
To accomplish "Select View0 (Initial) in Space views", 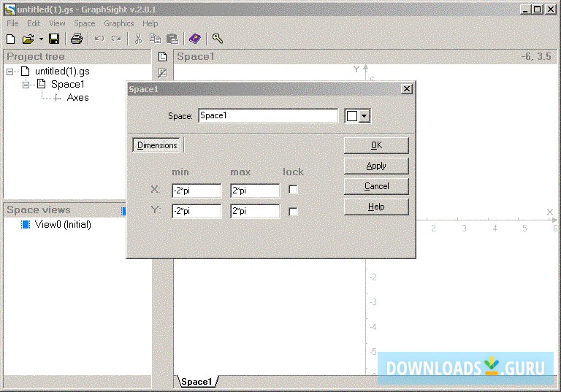I will (x=63, y=225).
